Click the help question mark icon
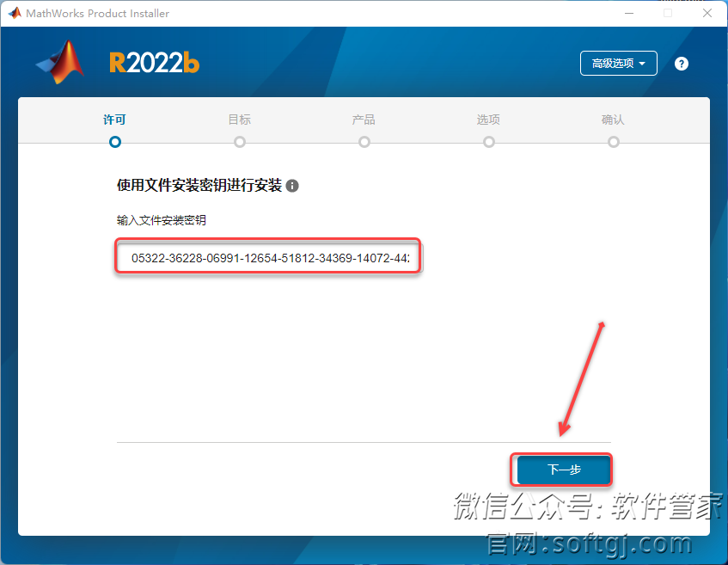Screen dimensions: 728x565 coord(681,64)
